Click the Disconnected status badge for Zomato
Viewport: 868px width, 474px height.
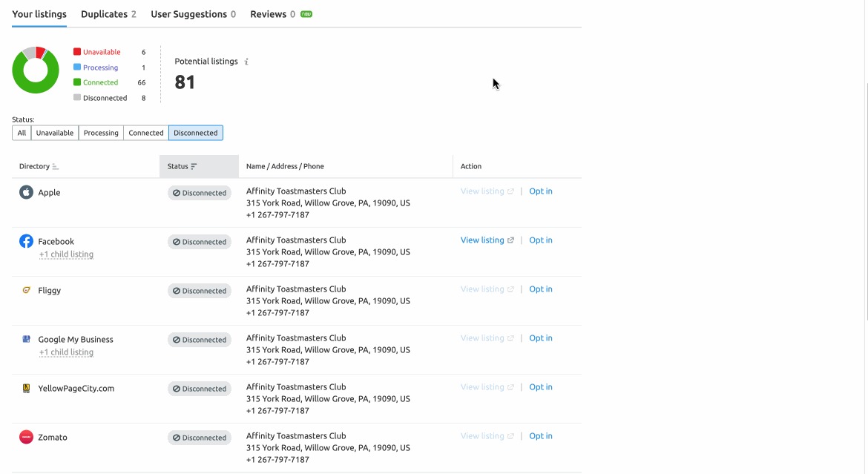click(200, 438)
